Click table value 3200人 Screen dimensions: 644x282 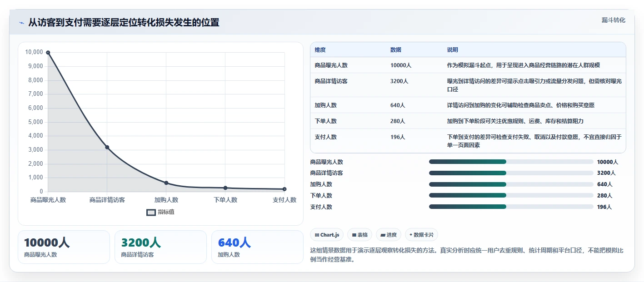pos(399,81)
